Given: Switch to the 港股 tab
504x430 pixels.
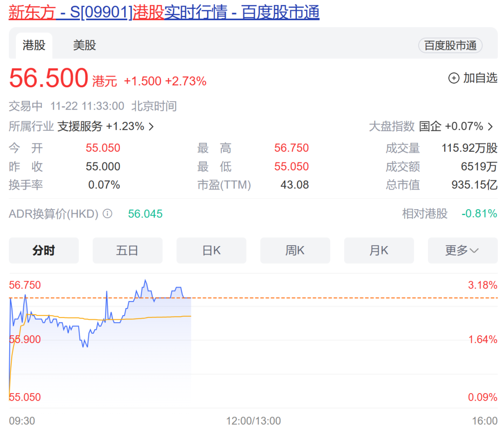Looking at the screenshot, I should pos(34,45).
